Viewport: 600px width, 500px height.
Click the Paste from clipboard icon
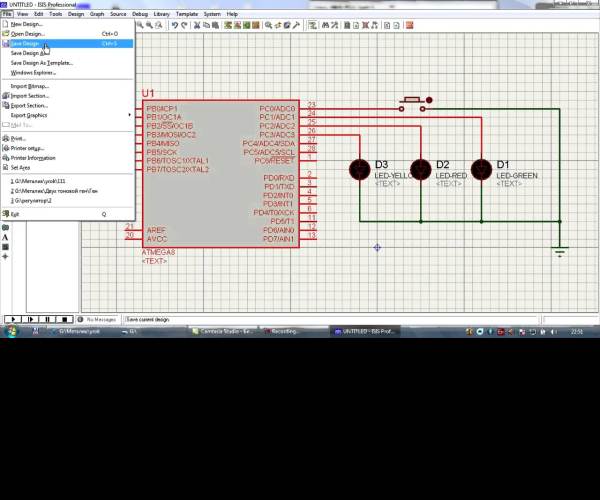(215, 25)
